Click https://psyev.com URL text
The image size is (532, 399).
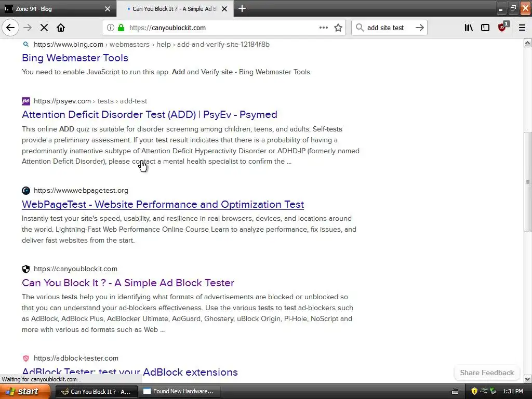[62, 101]
